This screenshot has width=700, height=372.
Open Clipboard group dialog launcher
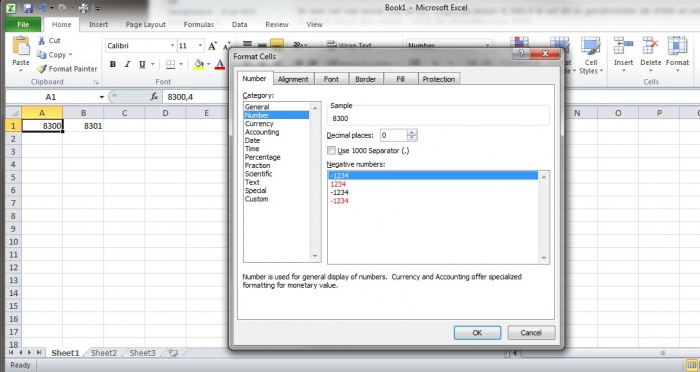[96, 82]
